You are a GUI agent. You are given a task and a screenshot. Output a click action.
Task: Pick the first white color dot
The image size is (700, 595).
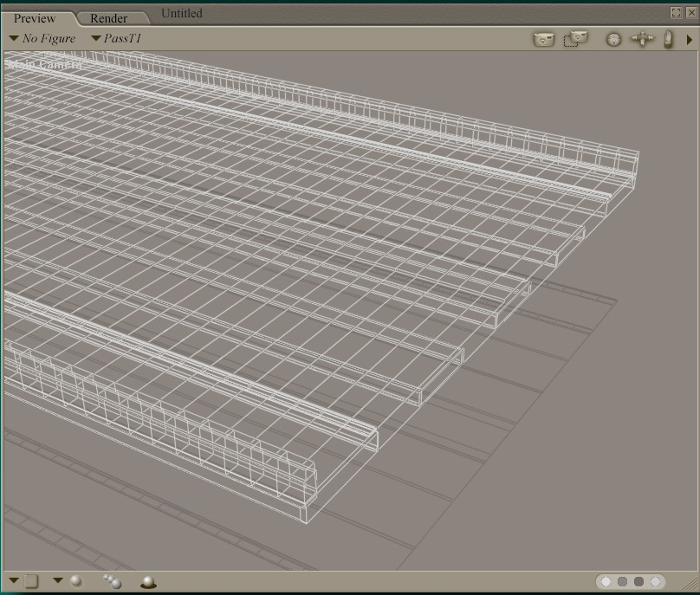tap(606, 582)
